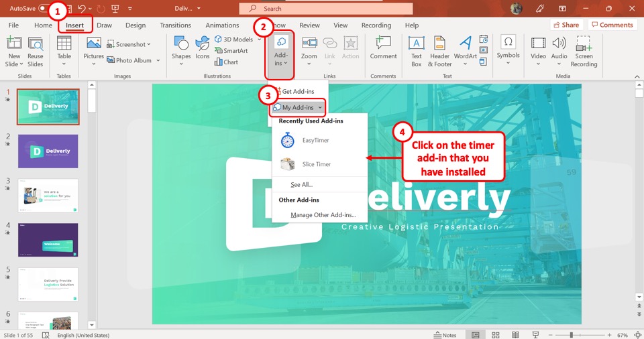Click the Share button
The image size is (644, 339).
pyautogui.click(x=566, y=25)
